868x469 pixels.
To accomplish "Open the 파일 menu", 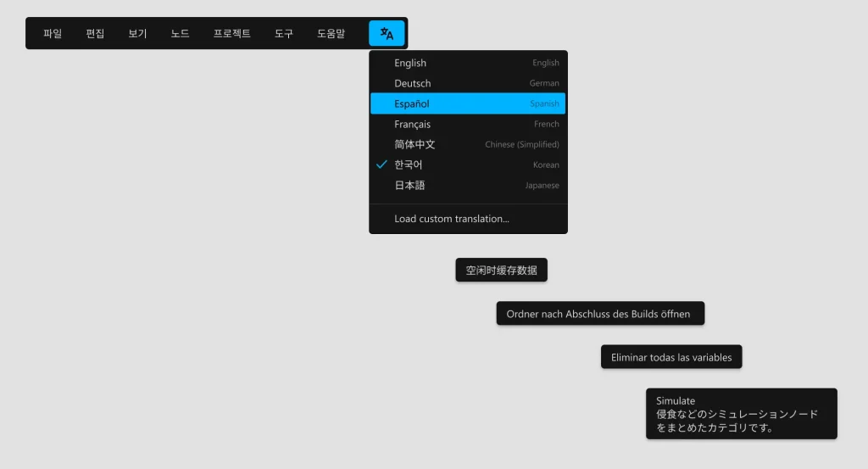I will tap(53, 34).
